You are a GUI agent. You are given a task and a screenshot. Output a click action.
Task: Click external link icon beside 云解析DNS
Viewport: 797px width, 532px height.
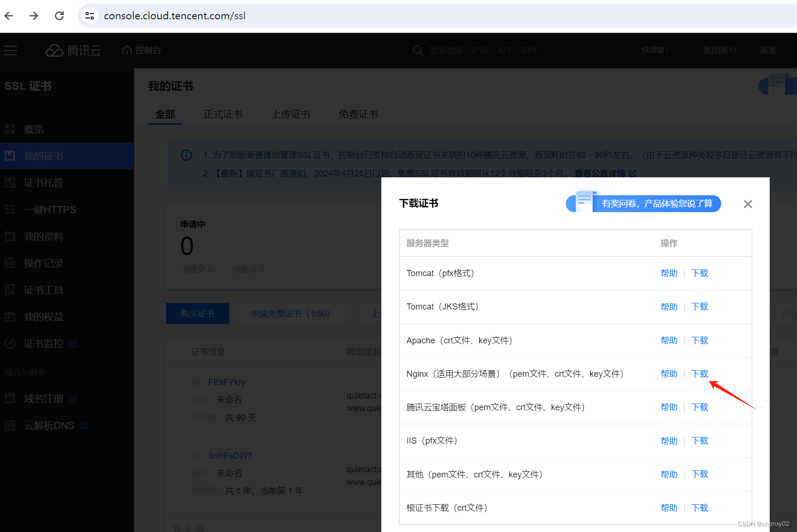point(84,426)
